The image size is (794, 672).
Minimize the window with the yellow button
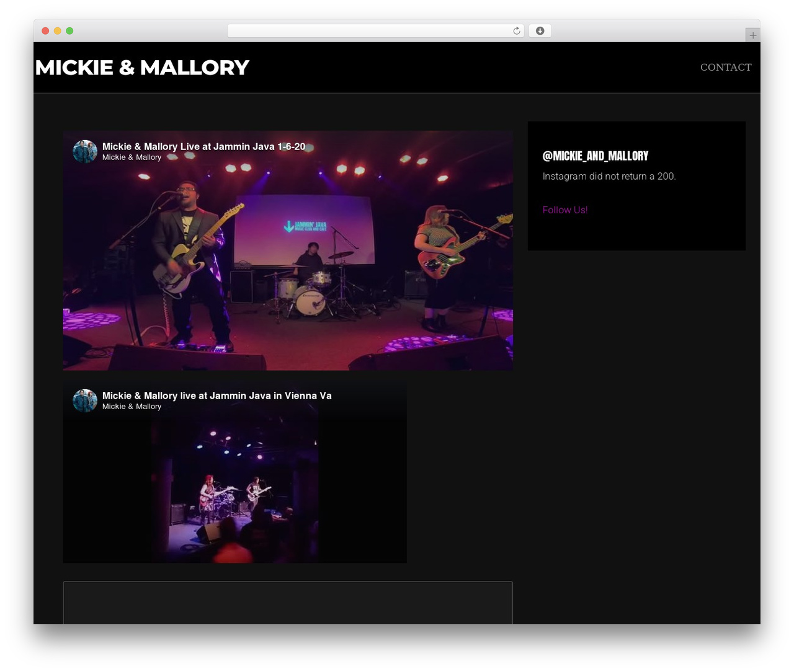coord(58,31)
